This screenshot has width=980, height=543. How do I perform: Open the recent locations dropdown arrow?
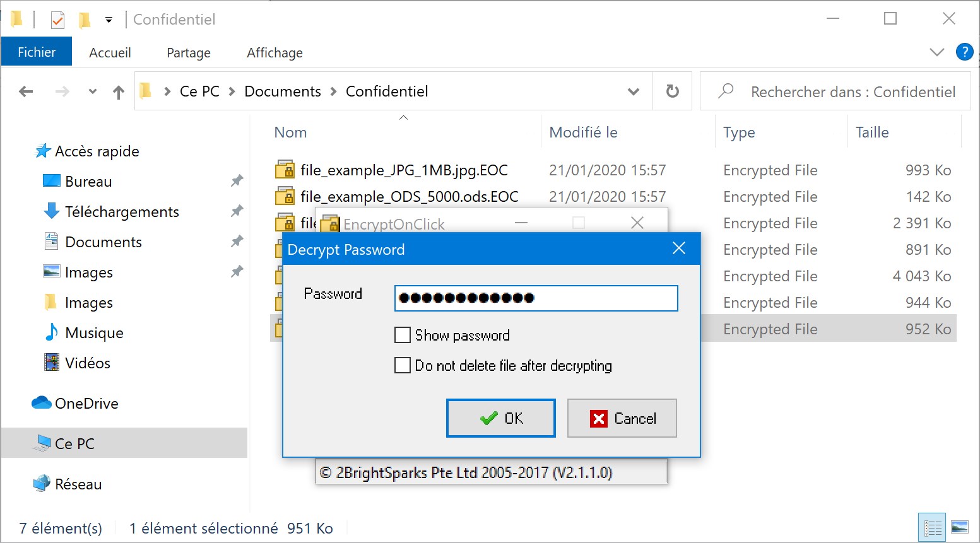(92, 91)
